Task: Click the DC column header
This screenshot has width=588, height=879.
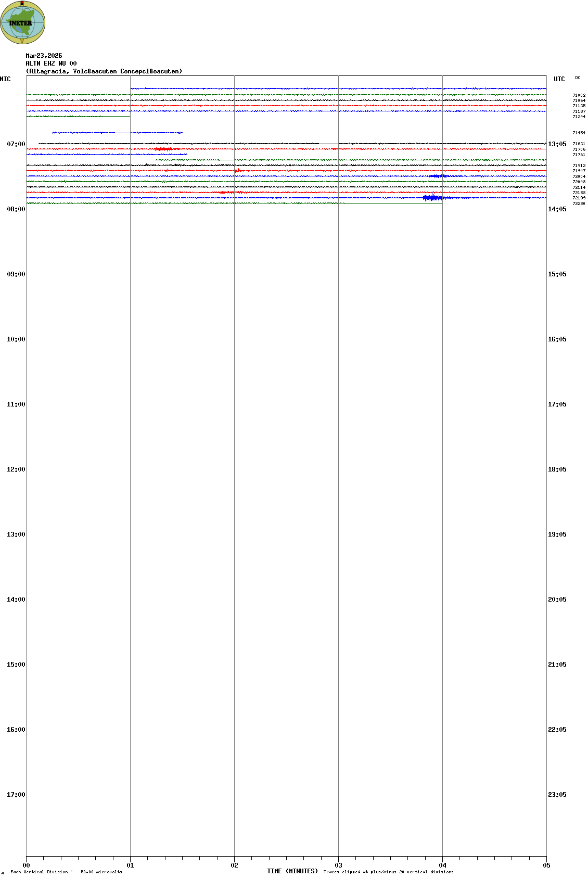Action: (578, 78)
